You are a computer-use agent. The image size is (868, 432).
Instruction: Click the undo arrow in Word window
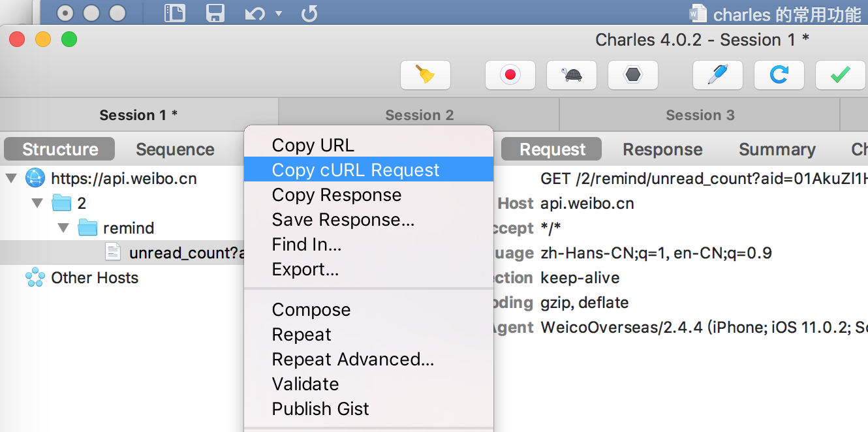tap(255, 13)
